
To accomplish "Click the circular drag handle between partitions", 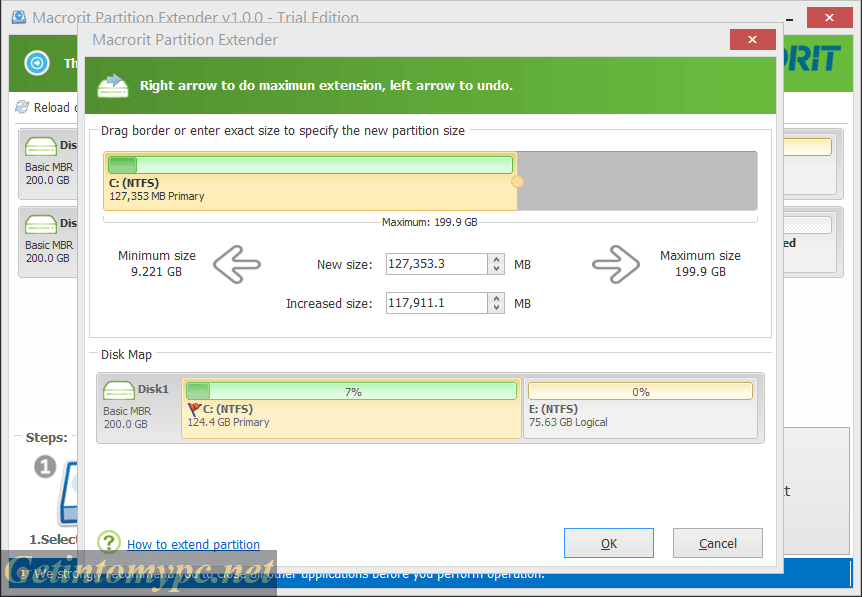I will point(518,180).
